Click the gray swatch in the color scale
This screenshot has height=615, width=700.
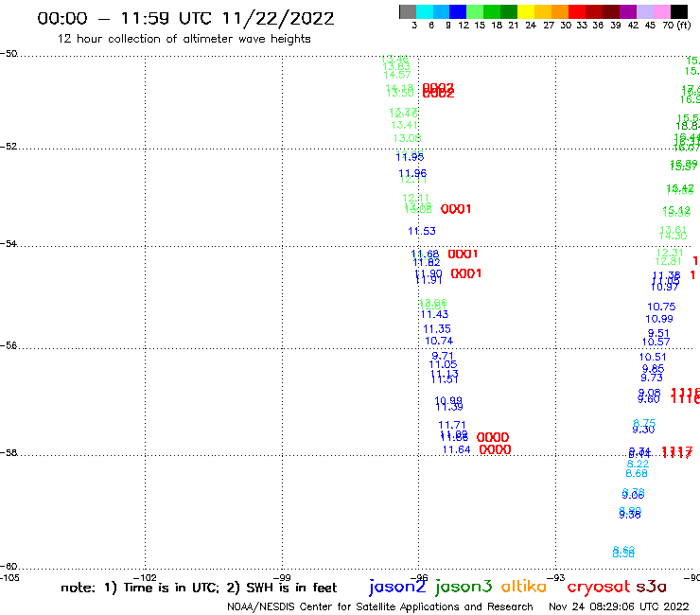[x=408, y=11]
